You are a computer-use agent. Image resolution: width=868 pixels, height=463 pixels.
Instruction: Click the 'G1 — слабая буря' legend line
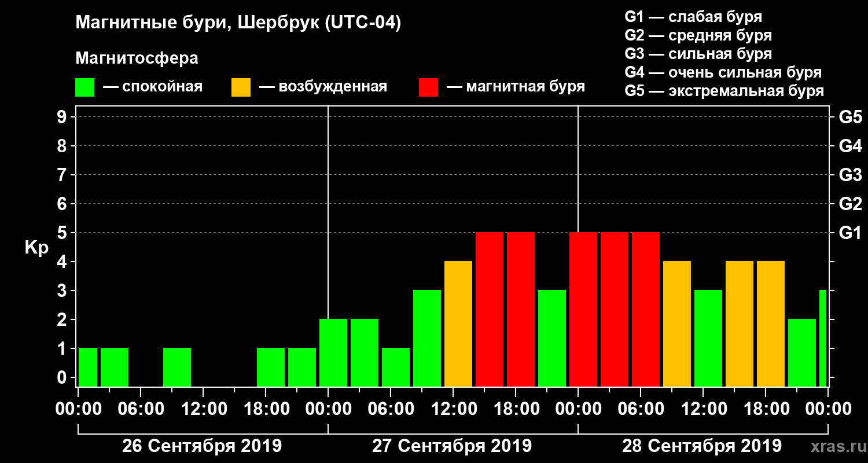pos(693,16)
